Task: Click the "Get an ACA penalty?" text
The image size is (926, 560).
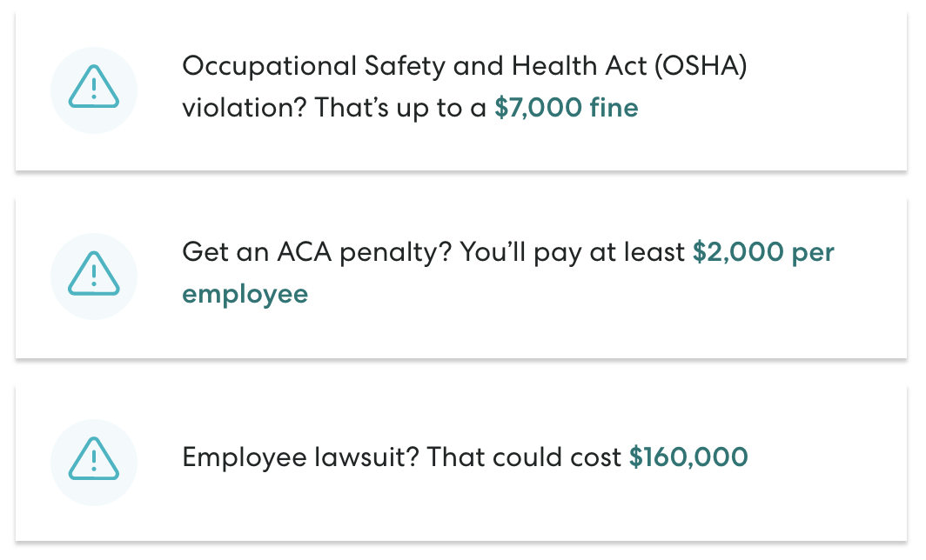Action: [317, 252]
